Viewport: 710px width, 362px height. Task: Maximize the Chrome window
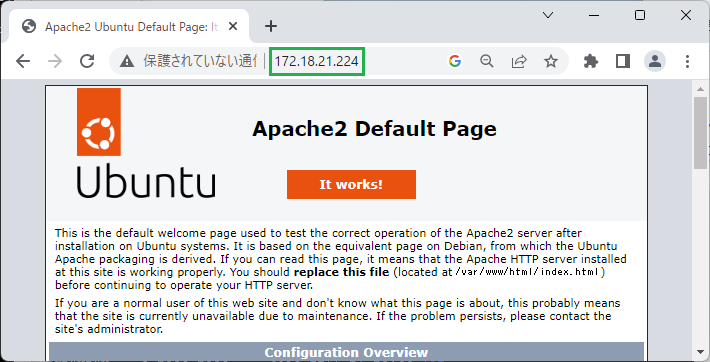tap(640, 15)
